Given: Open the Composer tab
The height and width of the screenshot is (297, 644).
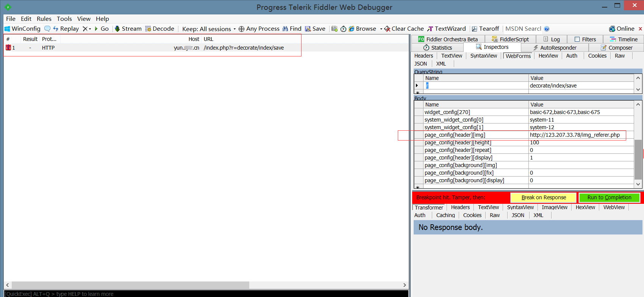Looking at the screenshot, I should 616,48.
